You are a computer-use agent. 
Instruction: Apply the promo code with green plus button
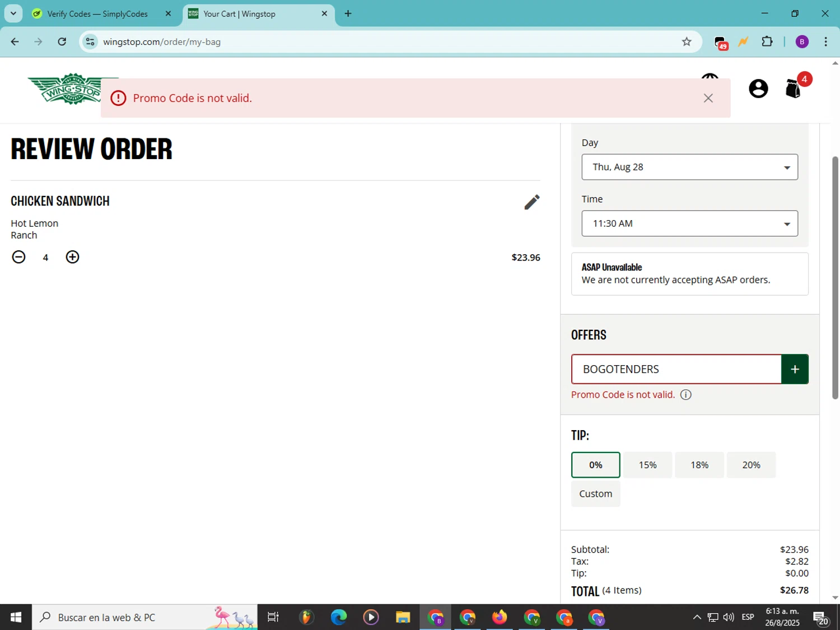coord(795,369)
